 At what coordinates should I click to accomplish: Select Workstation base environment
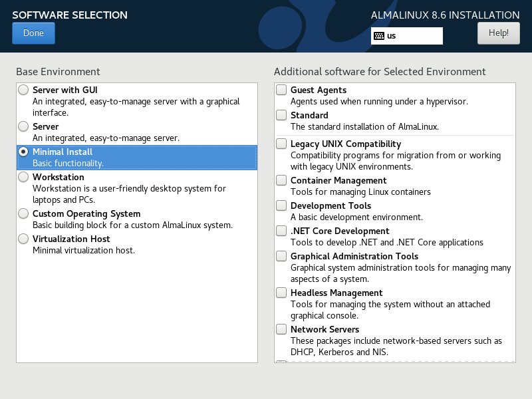click(23, 177)
